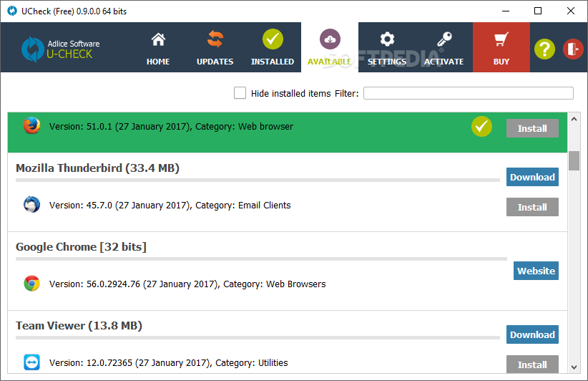Click the green installed checkmark for Firefox
This screenshot has height=381, width=588.
481,127
